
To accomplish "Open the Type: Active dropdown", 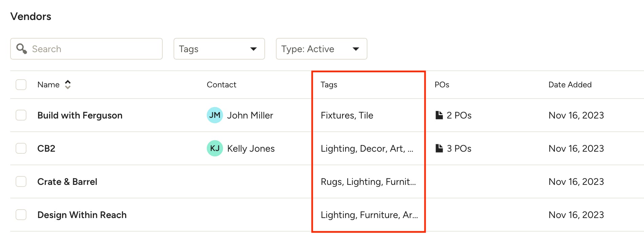I will pyautogui.click(x=322, y=49).
